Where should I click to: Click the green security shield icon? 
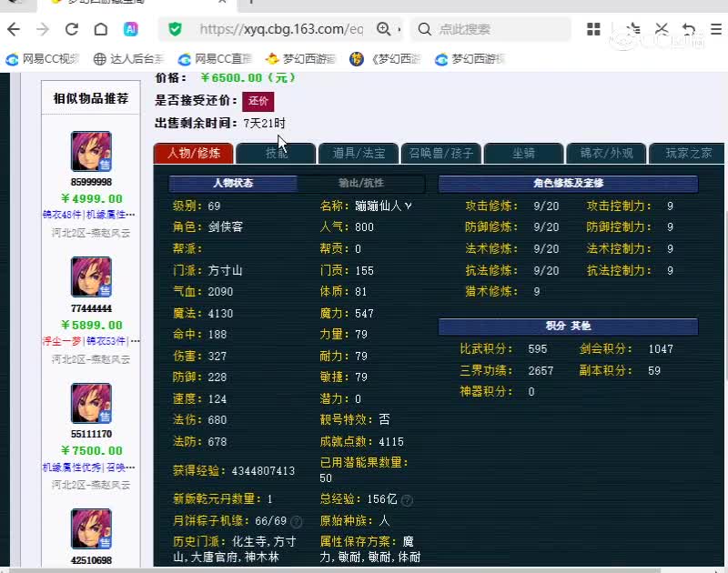coord(175,29)
